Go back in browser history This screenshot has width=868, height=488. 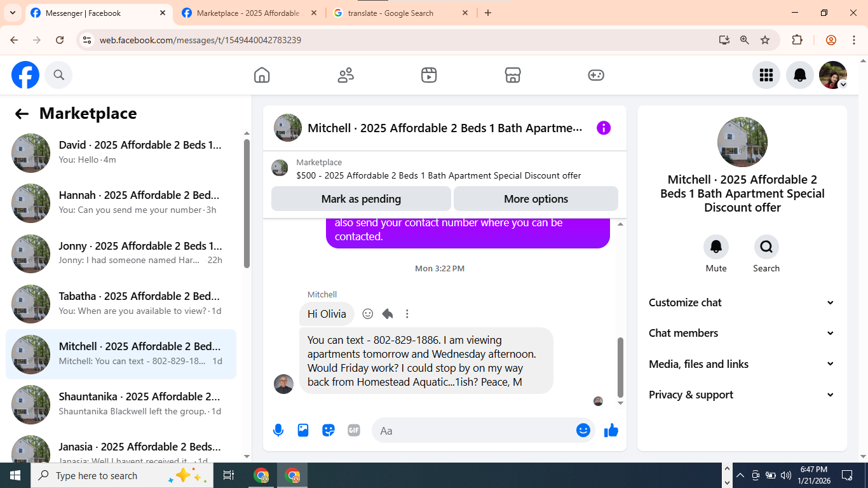point(14,40)
